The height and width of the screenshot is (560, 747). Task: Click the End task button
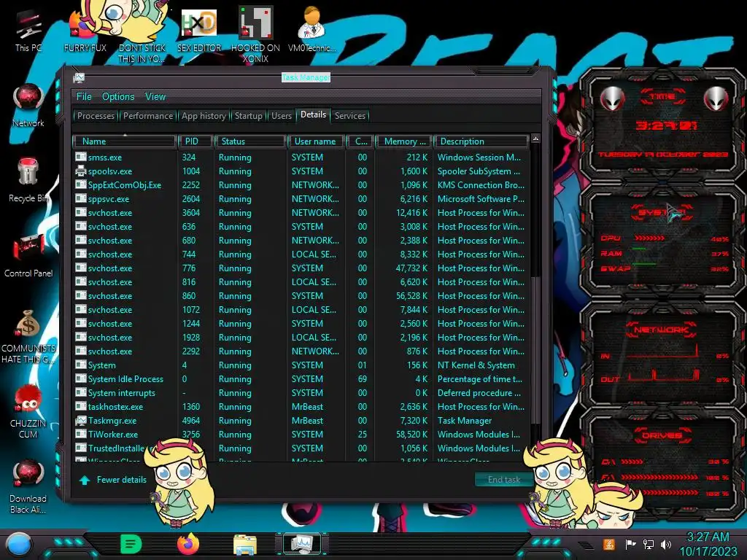point(503,480)
